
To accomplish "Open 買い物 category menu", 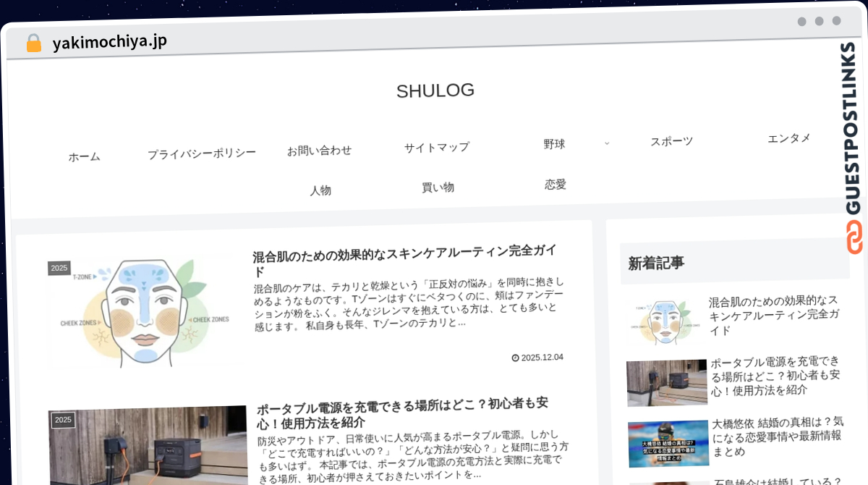I will (x=438, y=187).
